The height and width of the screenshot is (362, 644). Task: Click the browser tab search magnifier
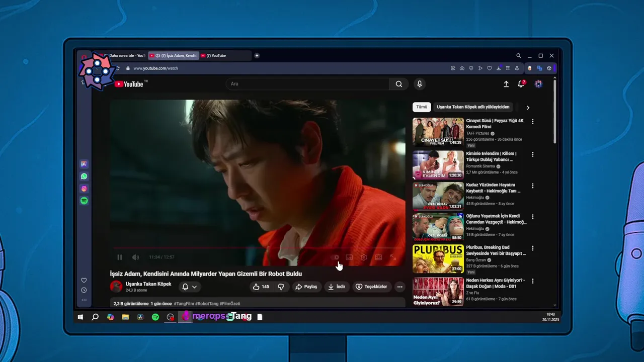[x=519, y=56]
